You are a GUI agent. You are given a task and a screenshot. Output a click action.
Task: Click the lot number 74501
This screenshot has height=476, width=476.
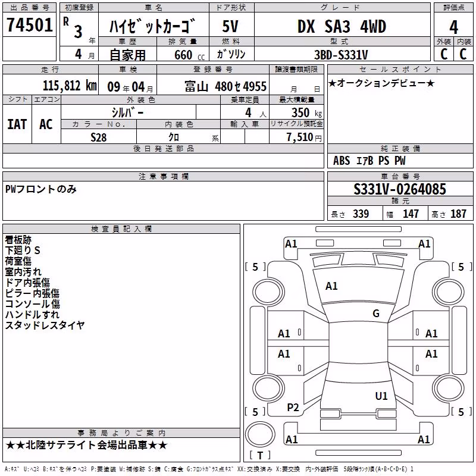click(29, 25)
